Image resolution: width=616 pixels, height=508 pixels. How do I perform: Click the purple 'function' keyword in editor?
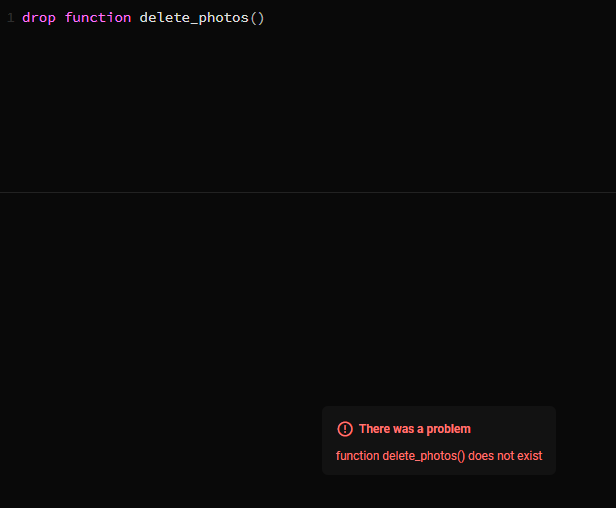click(98, 18)
